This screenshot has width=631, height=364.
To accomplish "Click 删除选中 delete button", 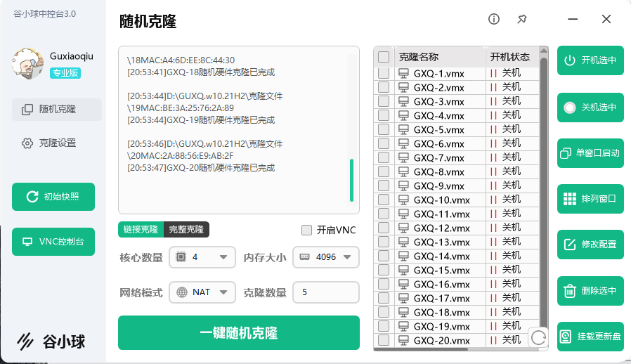I will click(590, 290).
